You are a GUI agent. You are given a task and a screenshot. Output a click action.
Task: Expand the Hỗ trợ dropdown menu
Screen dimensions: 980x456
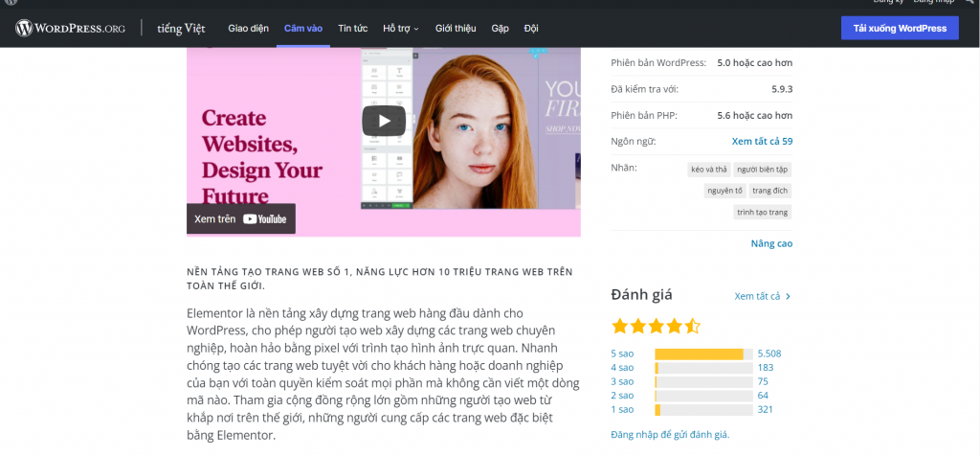click(x=401, y=28)
